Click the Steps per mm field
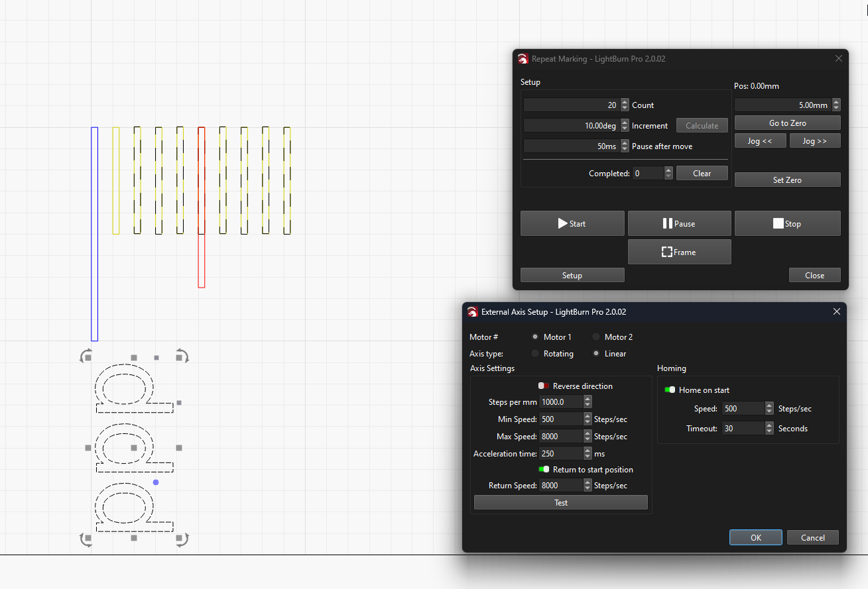The image size is (868, 589). click(x=560, y=402)
